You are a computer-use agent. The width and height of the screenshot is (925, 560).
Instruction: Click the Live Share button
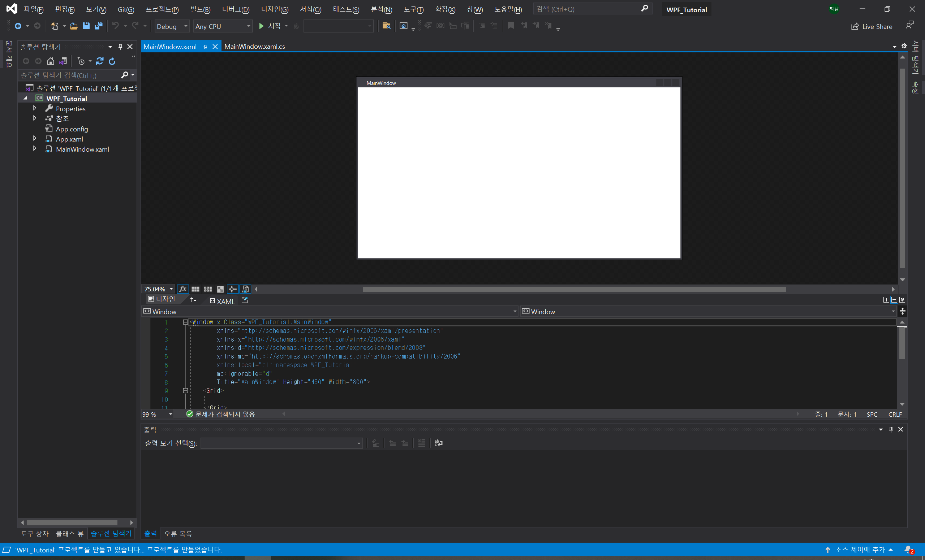871,26
